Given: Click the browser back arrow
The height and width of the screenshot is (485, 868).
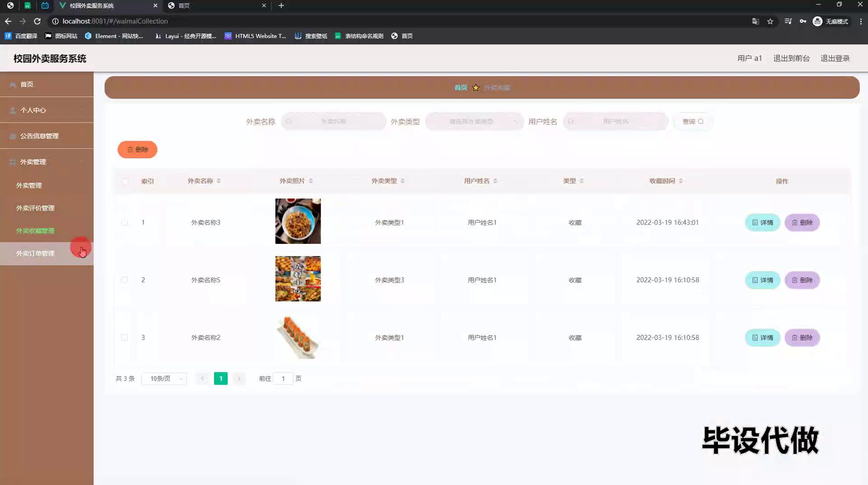Looking at the screenshot, I should (8, 21).
